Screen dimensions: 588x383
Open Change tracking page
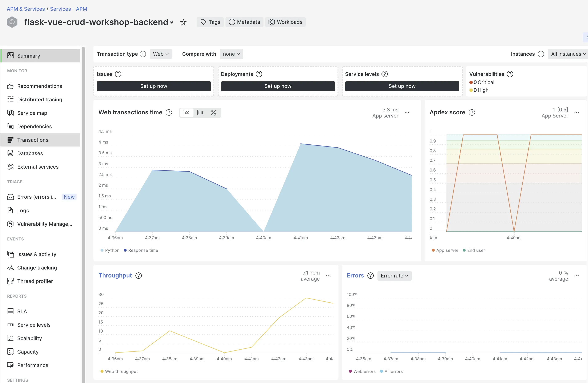pyautogui.click(x=40, y=267)
